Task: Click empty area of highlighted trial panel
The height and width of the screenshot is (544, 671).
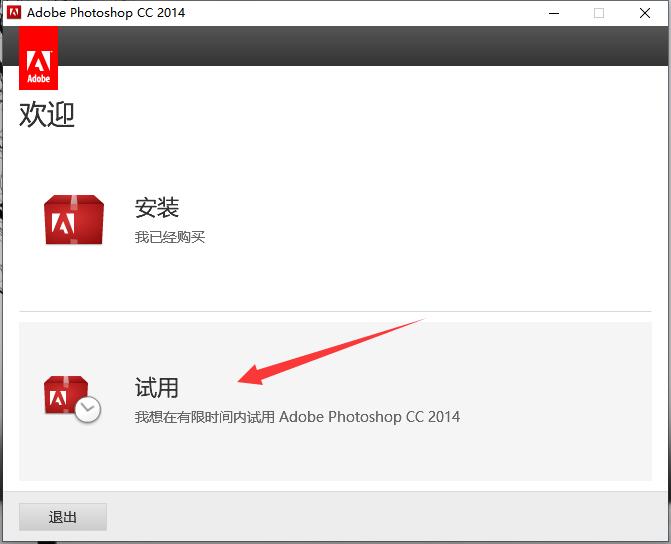Action: [540, 450]
